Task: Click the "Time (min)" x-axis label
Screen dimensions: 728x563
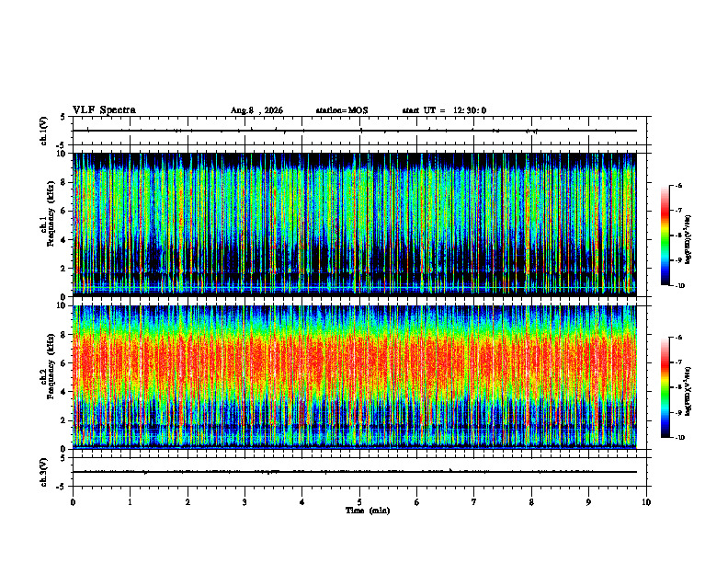Action: click(x=368, y=511)
